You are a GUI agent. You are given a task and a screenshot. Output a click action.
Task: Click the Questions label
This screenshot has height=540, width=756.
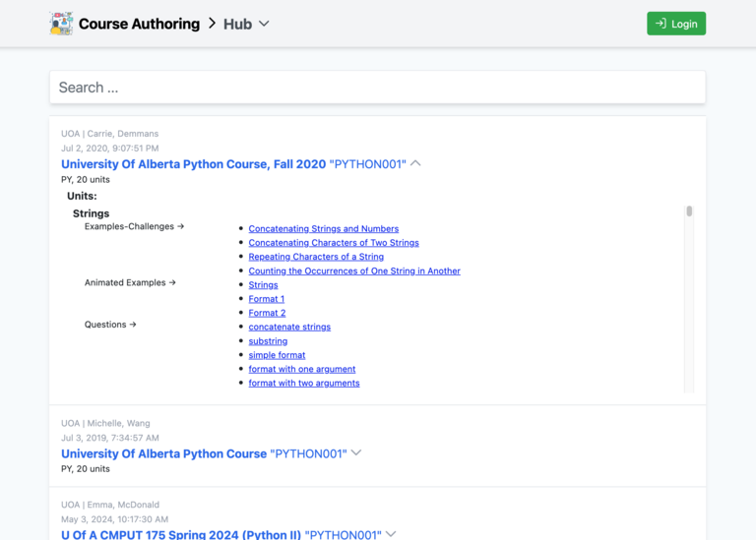tap(110, 325)
